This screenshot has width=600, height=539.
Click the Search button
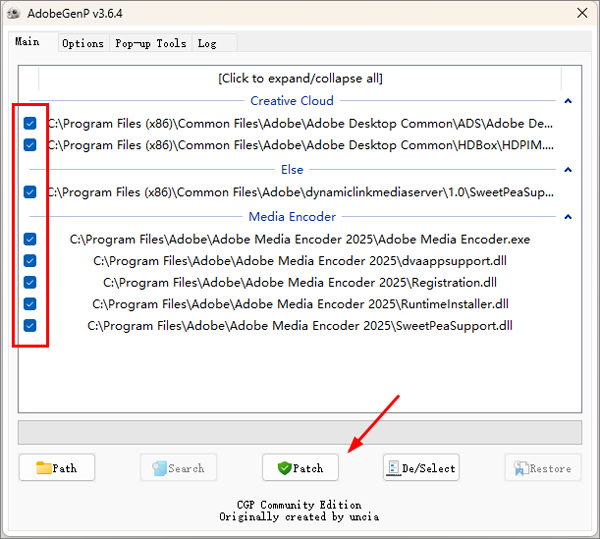[x=178, y=467]
